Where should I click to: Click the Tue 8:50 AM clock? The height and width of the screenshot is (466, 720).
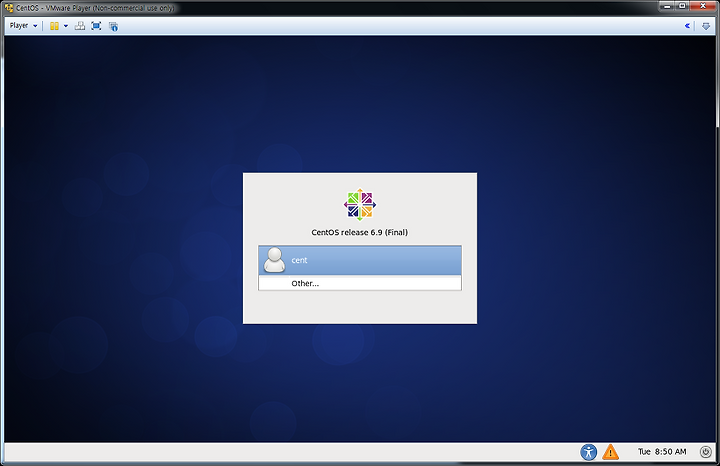(x=662, y=452)
